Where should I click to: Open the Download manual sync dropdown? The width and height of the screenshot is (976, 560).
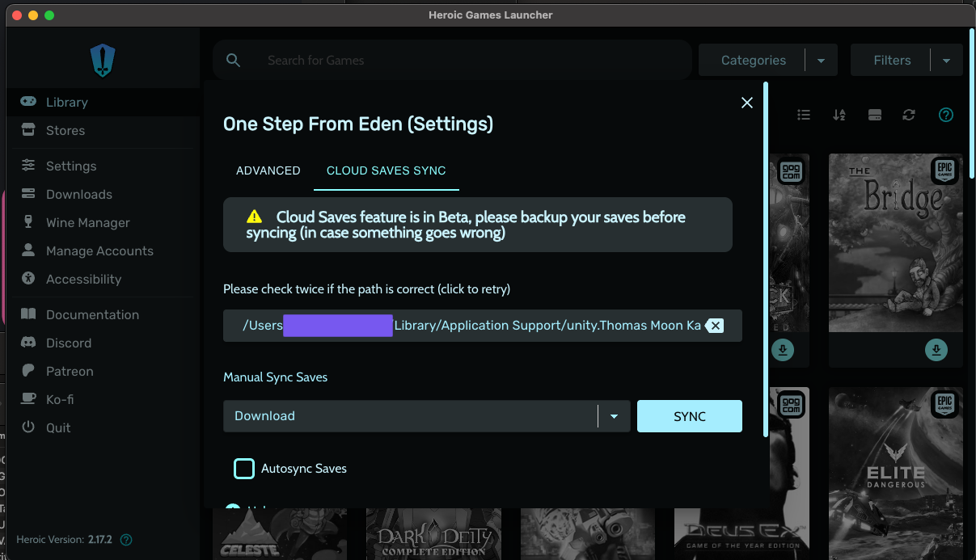coord(427,416)
